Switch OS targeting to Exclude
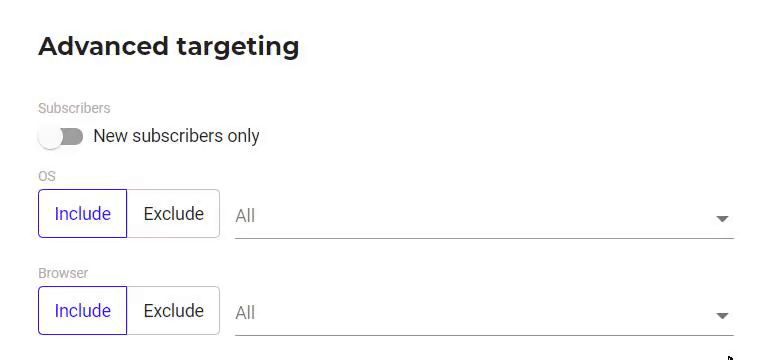 [x=173, y=213]
